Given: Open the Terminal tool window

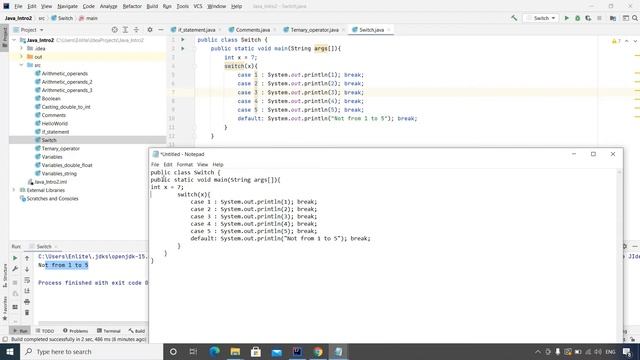Looking at the screenshot, I should (109, 331).
